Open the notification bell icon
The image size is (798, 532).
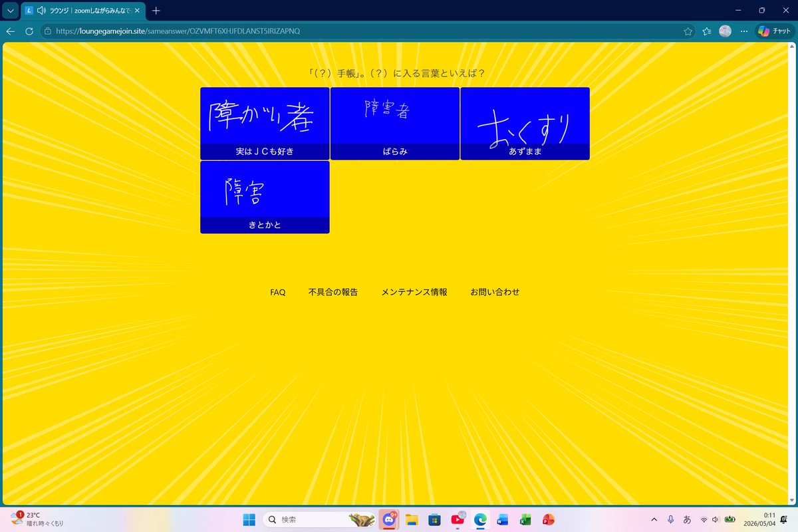pos(785,519)
